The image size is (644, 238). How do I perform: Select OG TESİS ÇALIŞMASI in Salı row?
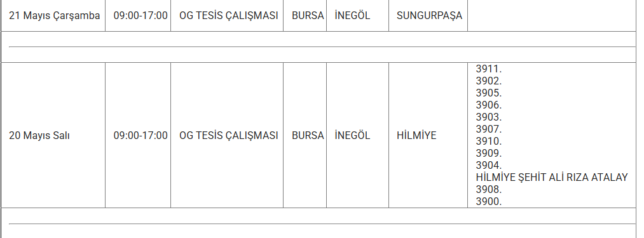point(229,135)
